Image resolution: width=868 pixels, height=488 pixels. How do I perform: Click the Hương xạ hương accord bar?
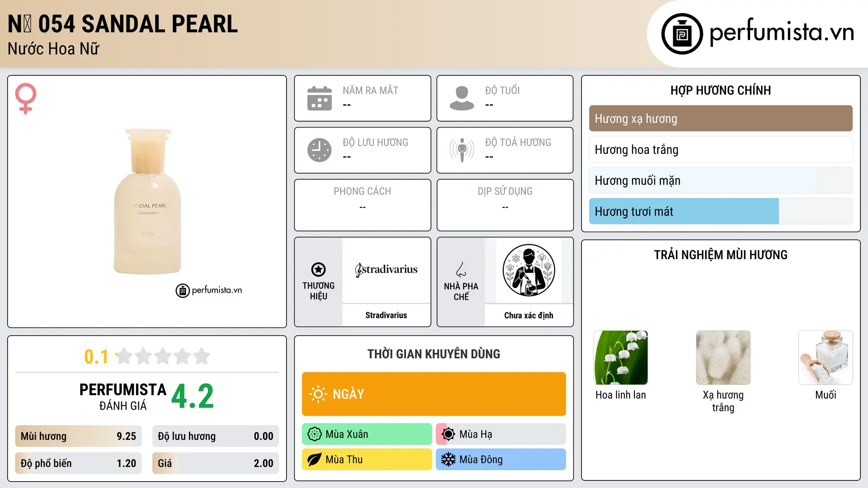tap(721, 119)
